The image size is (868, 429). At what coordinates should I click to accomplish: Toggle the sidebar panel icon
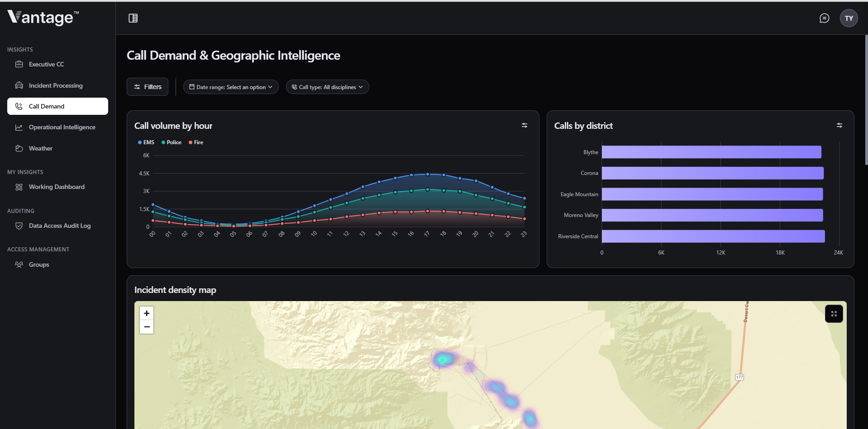133,18
